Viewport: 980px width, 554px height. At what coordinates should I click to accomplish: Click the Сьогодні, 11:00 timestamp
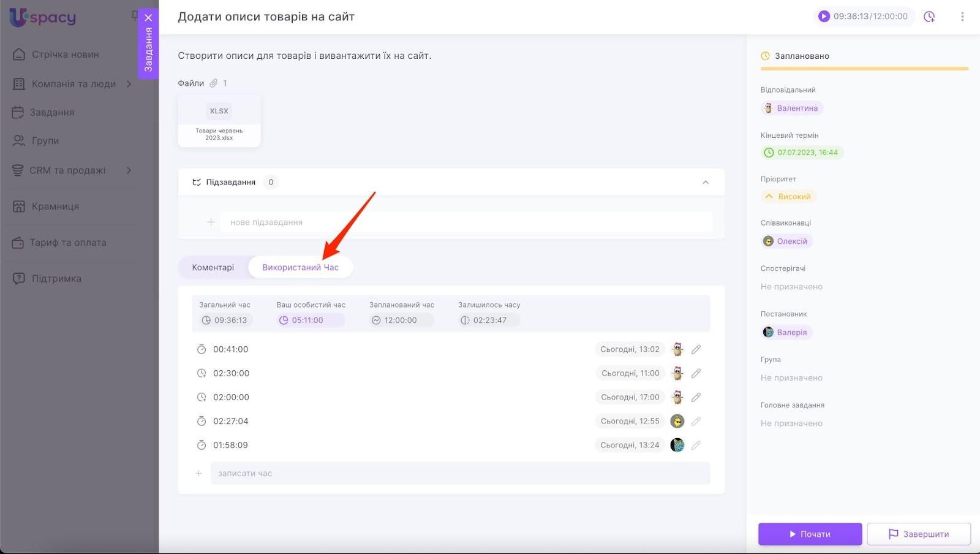pyautogui.click(x=630, y=374)
